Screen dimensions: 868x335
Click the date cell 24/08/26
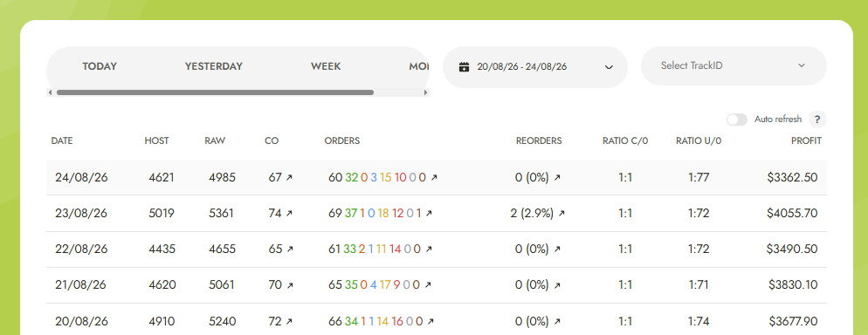coord(81,177)
